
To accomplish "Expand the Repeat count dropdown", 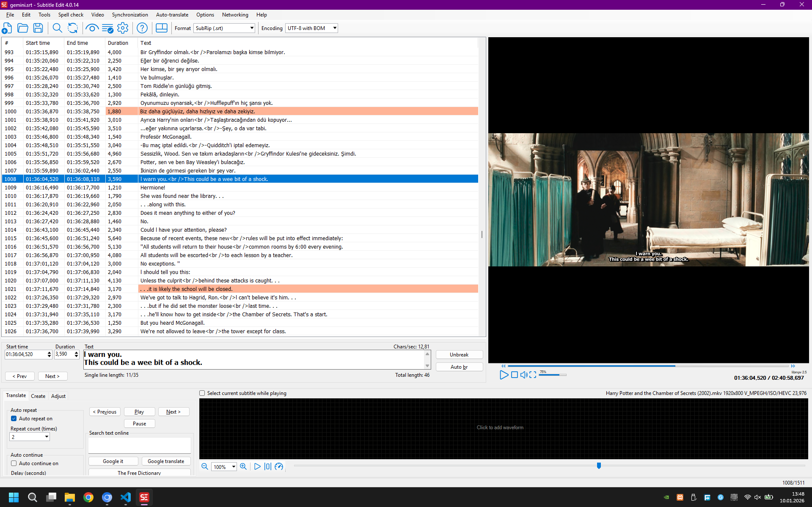I will point(30,437).
